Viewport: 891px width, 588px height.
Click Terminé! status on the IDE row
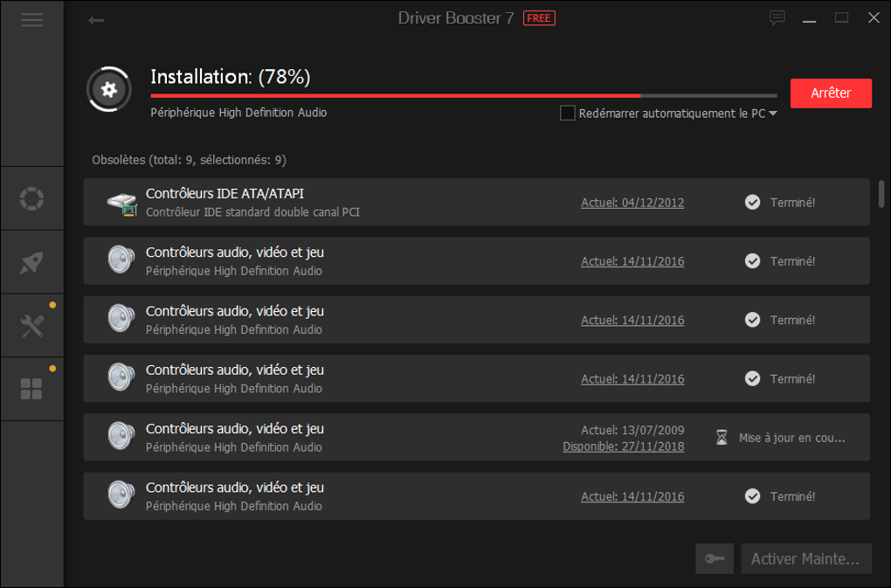pos(792,203)
